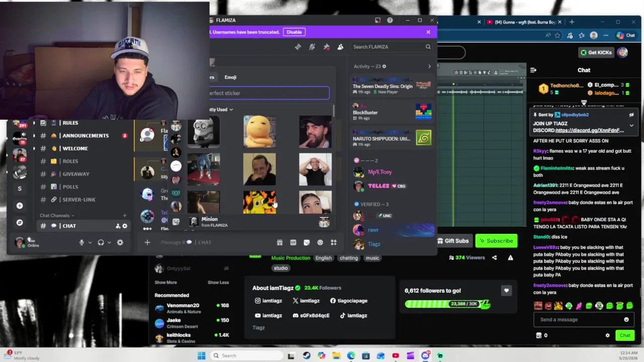Add a channel to Chat Channels

125,216
